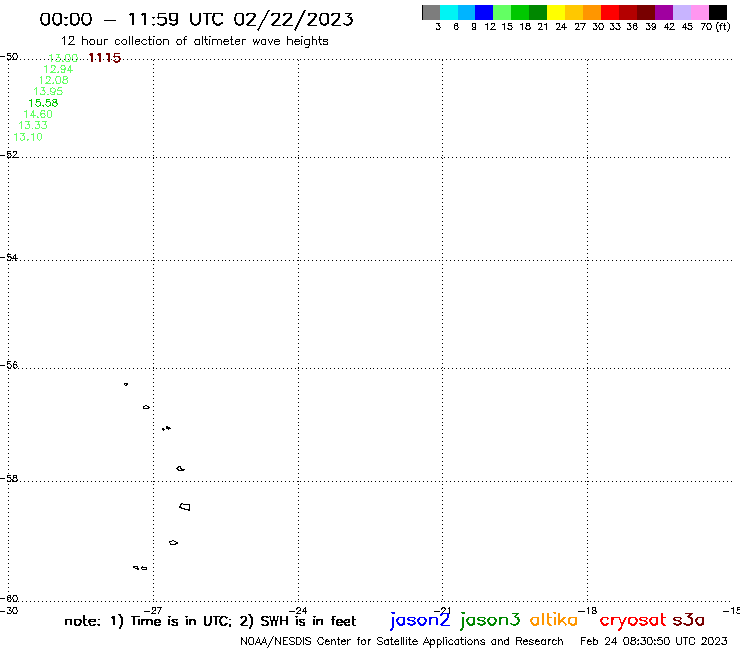740x650 pixels.
Task: Click the -54 latitude axis label
Action: [9, 257]
